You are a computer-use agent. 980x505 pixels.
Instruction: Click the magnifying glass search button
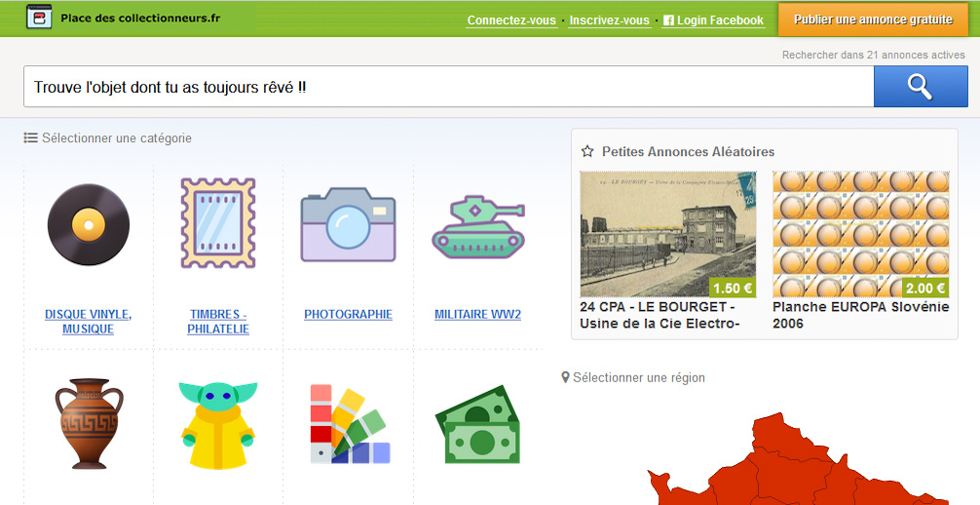pos(921,87)
